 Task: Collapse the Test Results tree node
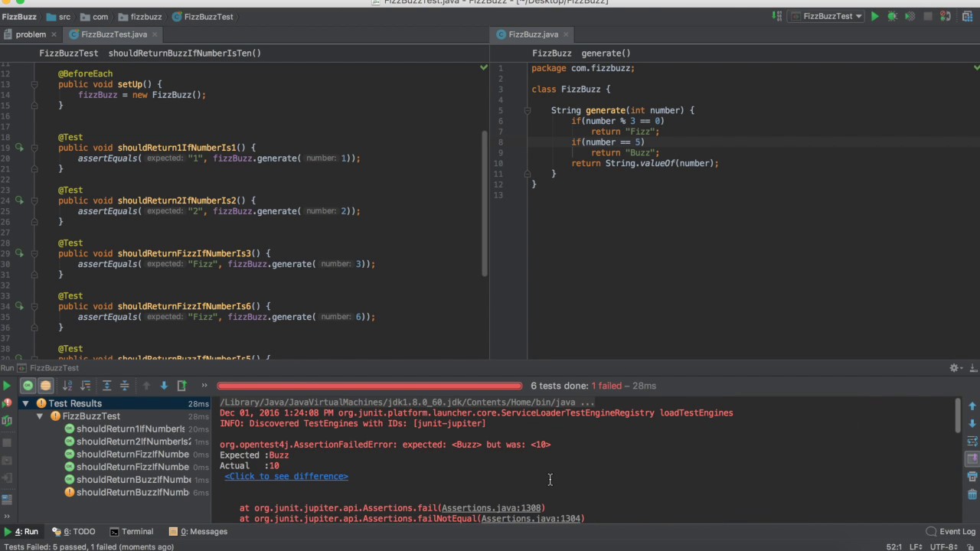[x=26, y=403]
